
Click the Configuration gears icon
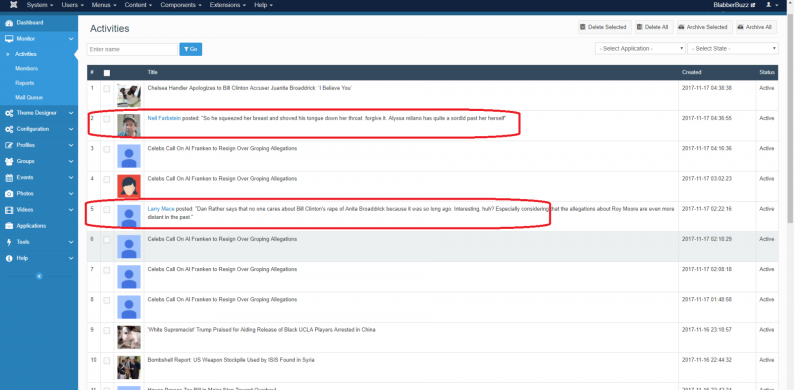pos(9,130)
